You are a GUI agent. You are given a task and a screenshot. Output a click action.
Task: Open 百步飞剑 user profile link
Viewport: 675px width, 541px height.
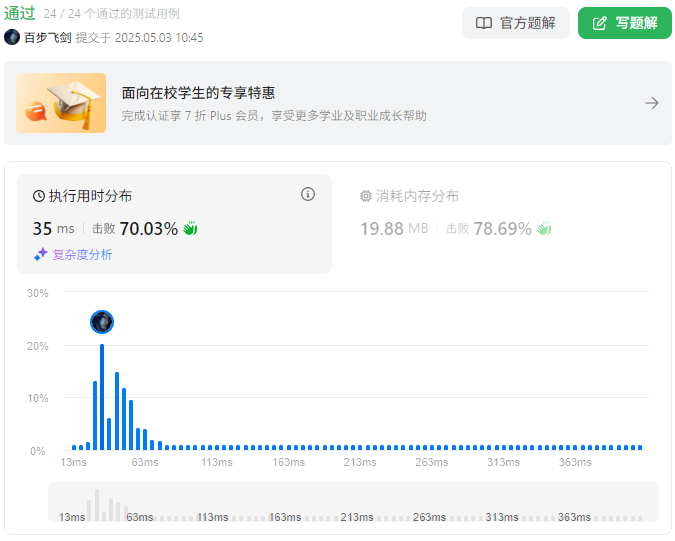[48, 37]
